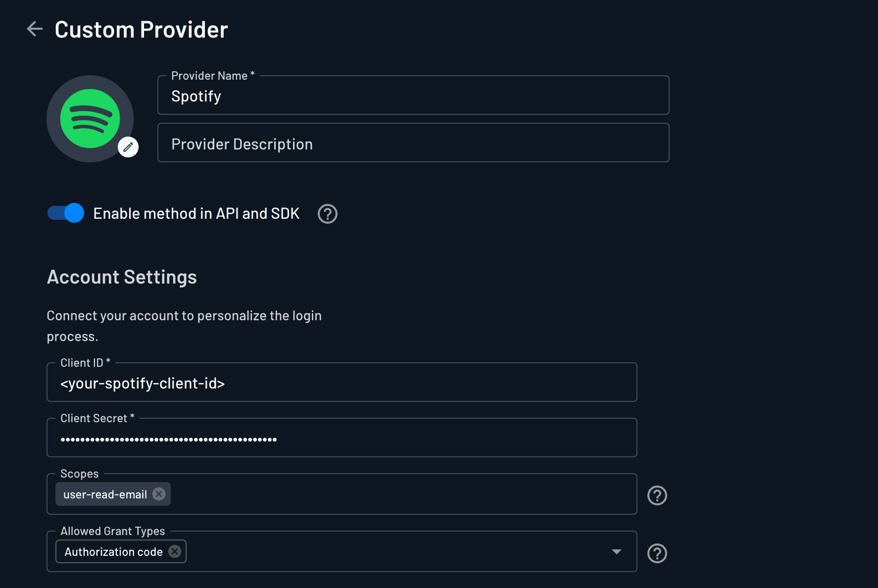Click the Authorization code chip label
The image size is (878, 588).
tap(113, 551)
